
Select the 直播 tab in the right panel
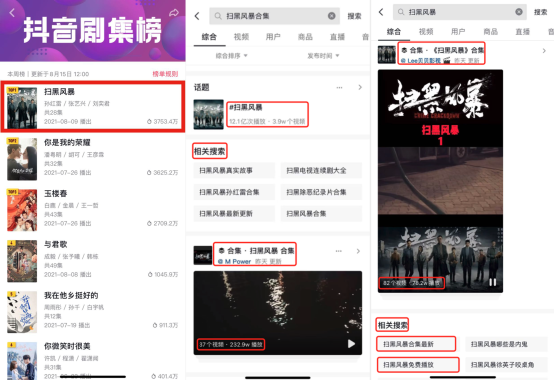pyautogui.click(x=523, y=32)
